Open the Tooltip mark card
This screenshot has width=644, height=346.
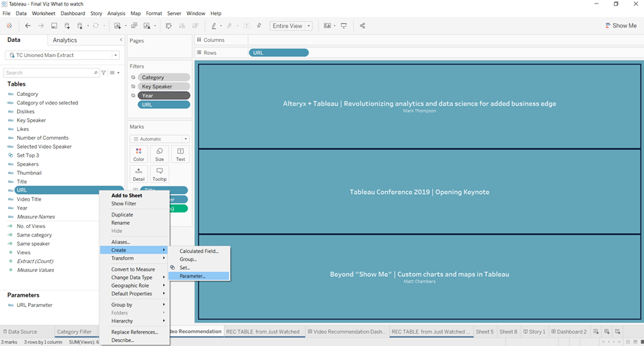(x=159, y=174)
